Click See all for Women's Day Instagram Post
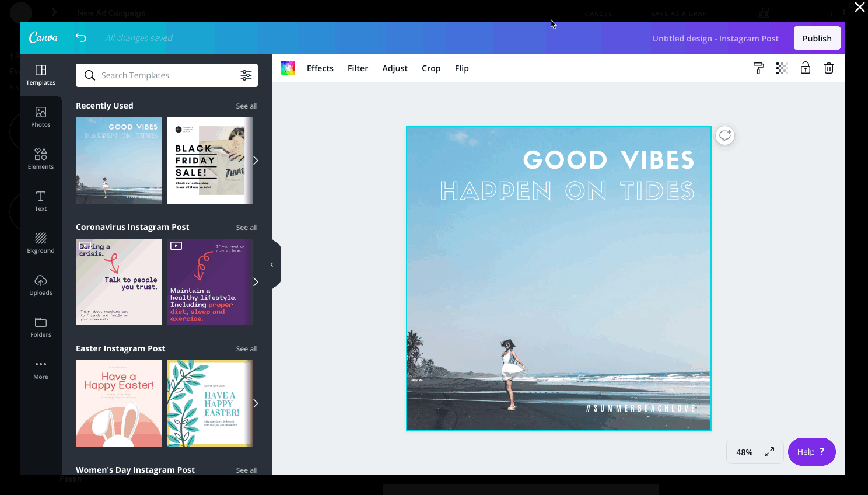 pos(247,470)
